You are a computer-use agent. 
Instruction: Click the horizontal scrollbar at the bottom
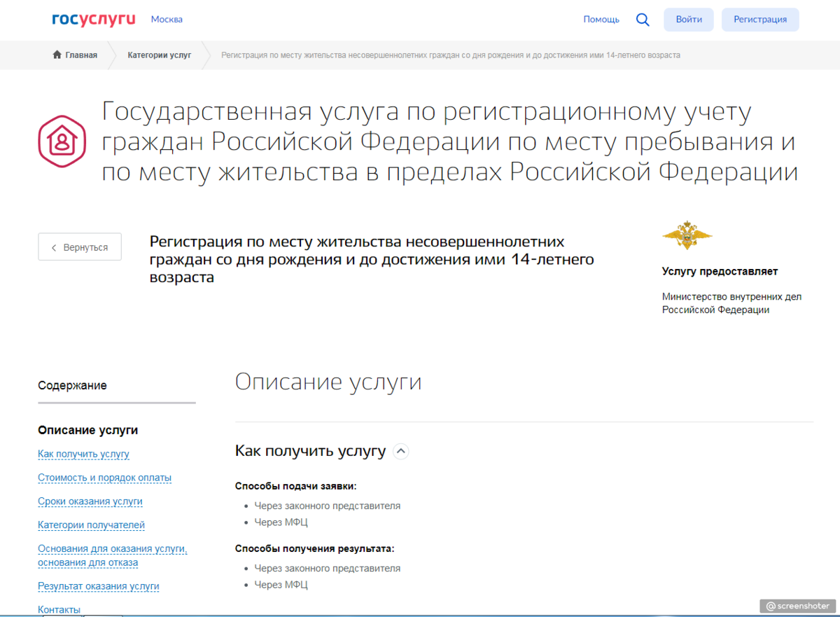[x=420, y=615]
